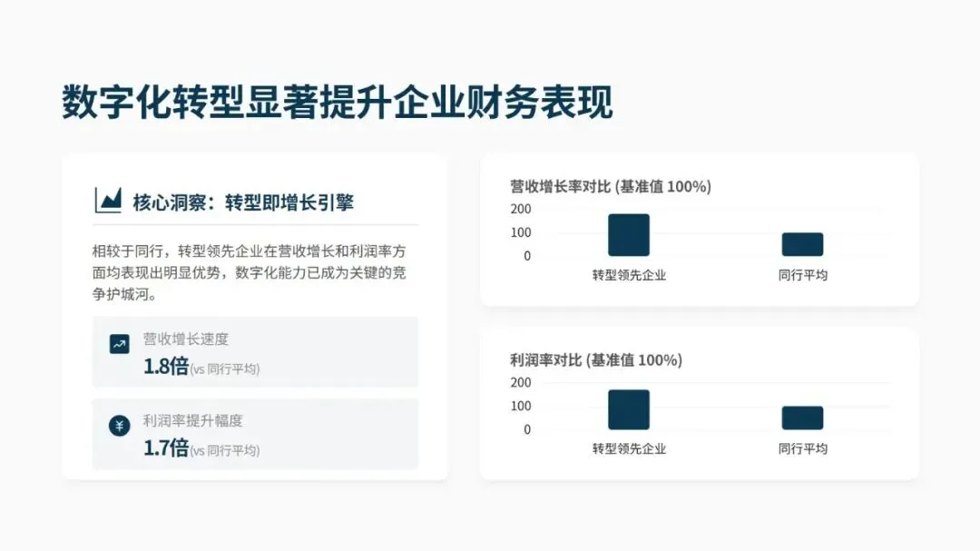The height and width of the screenshot is (551, 980).
Task: Select the slide title 数字化转型显著提升企业财务表现
Action: [337, 102]
